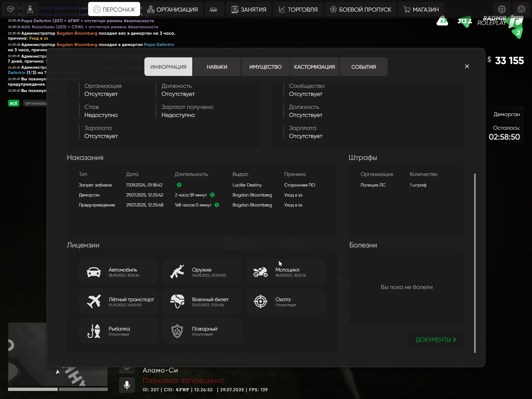Image resolution: width=532 pixels, height=399 pixels.
Task: Open the chat bubble icon in top bar
Action: point(11,9)
